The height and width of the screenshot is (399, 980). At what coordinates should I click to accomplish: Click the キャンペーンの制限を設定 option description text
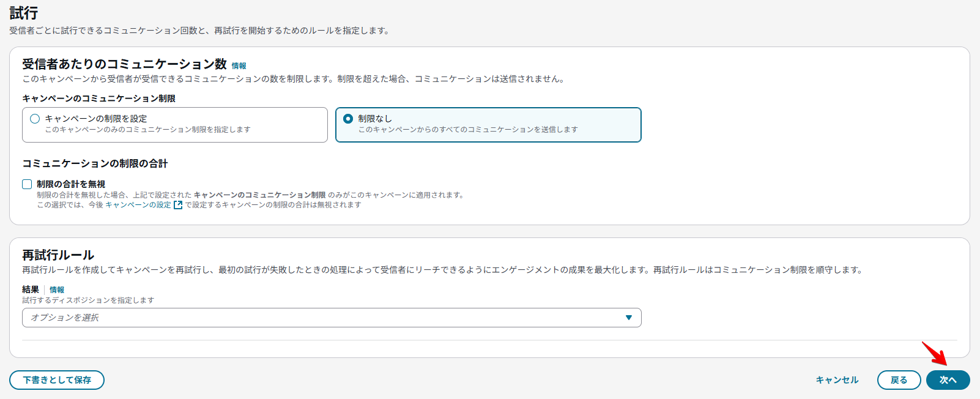click(x=147, y=130)
